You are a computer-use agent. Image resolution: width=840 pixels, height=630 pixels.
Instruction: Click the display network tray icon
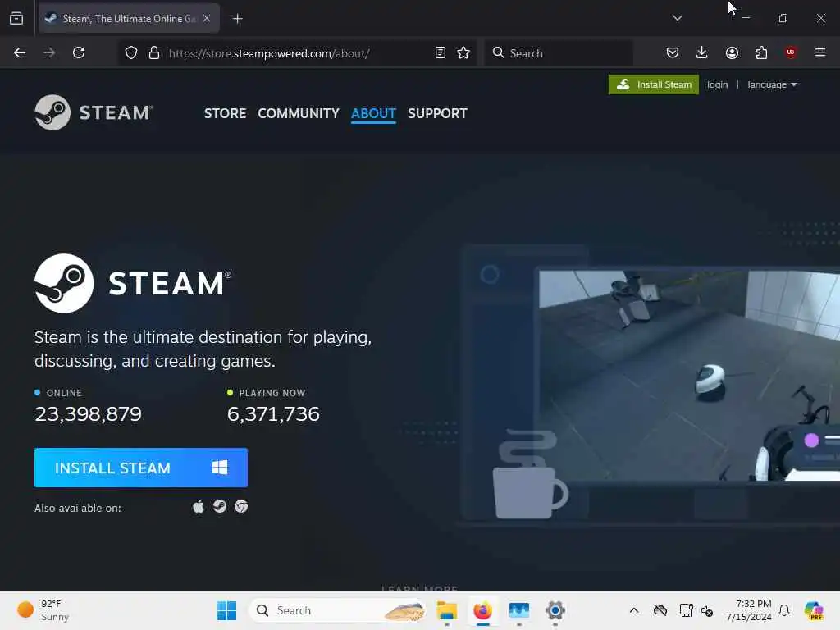(686, 610)
